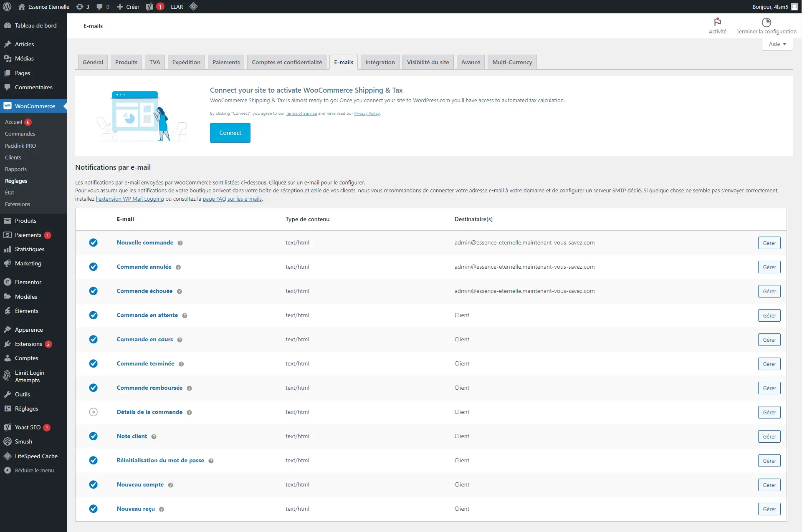Open help tooltip for Note client

pos(154,436)
